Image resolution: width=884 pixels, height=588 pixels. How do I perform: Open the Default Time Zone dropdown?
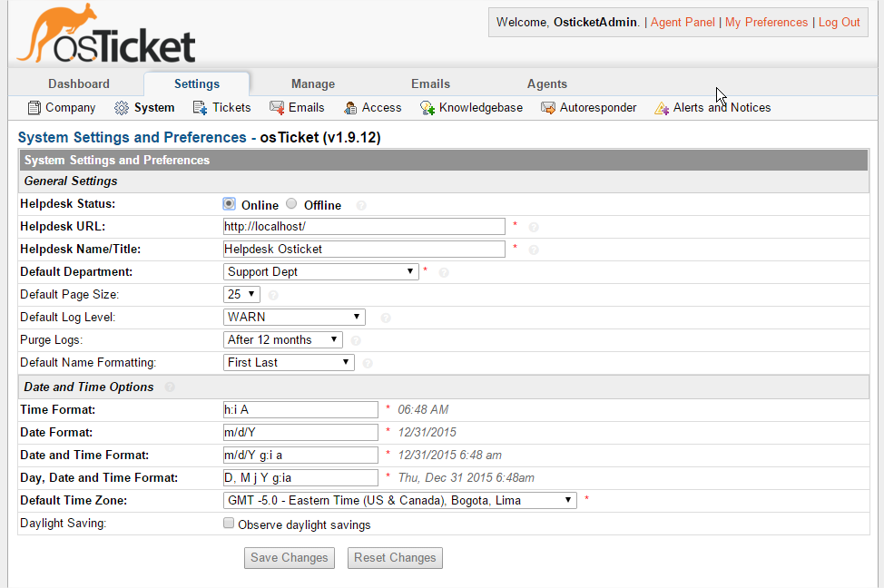(x=399, y=500)
